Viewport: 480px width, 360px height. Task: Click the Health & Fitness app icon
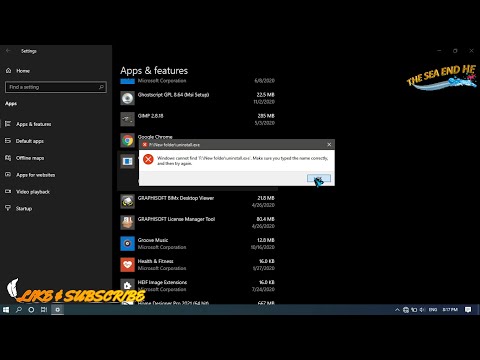click(x=127, y=265)
